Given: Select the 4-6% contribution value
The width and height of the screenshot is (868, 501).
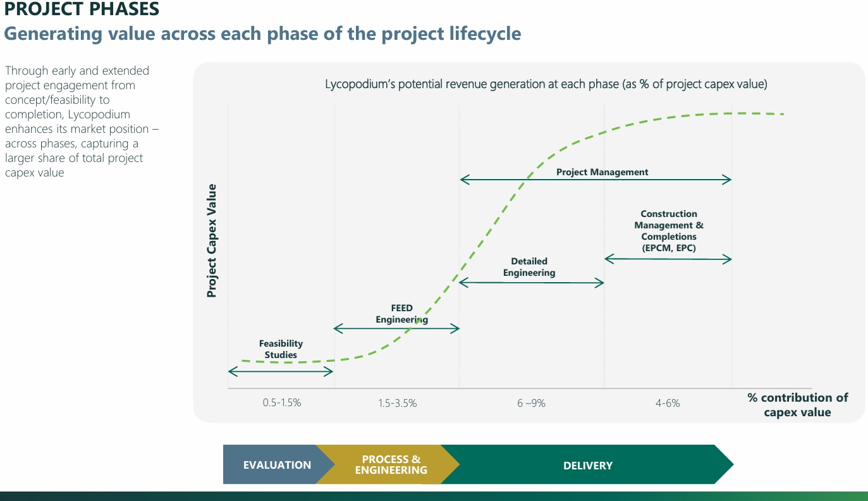Looking at the screenshot, I should coord(668,403).
